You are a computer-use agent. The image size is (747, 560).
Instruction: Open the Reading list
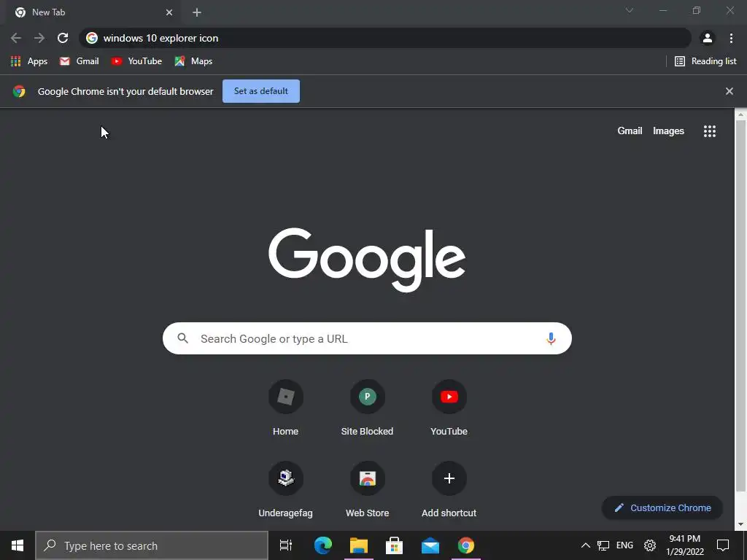point(705,61)
